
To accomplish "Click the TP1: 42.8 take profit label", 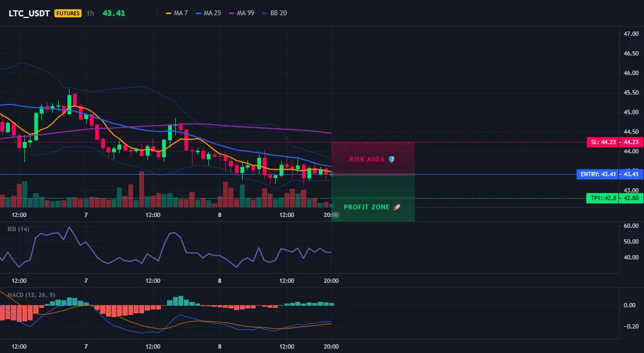I will pyautogui.click(x=603, y=198).
